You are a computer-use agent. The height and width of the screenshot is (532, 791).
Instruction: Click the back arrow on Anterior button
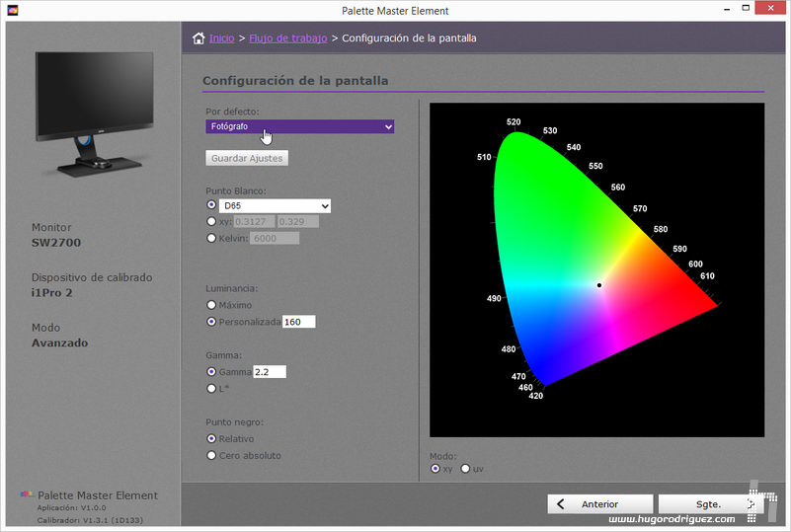click(561, 503)
